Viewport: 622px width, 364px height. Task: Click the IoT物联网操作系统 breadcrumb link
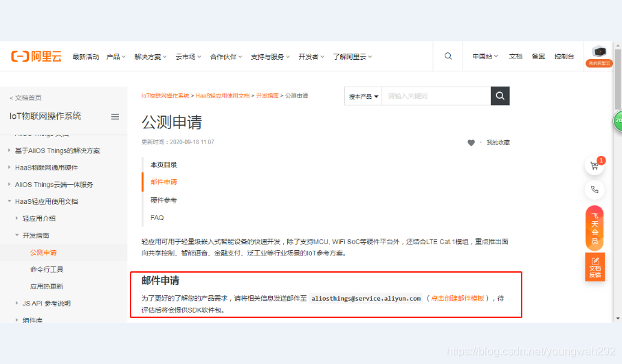tap(166, 95)
